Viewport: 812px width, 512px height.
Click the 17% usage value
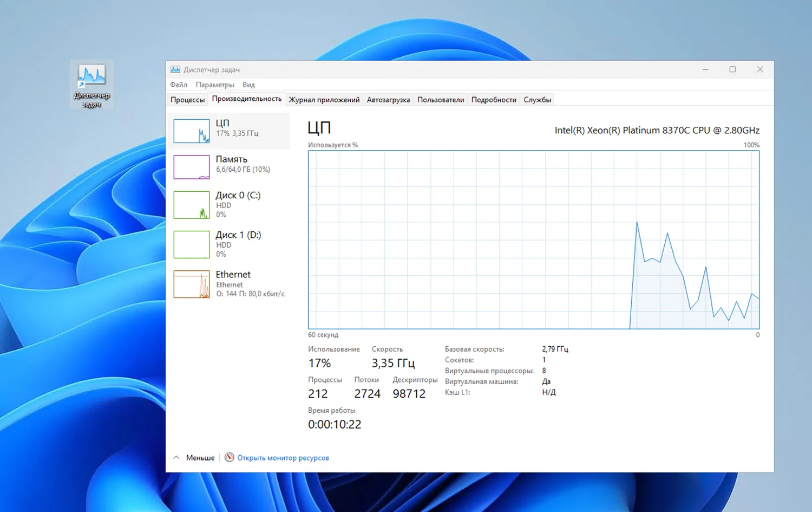pyautogui.click(x=319, y=363)
